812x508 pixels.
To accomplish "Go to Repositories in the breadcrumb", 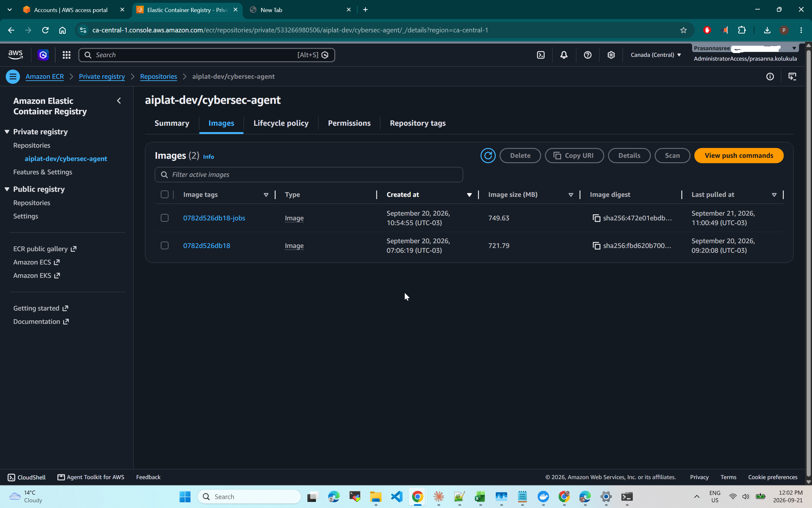I will pos(158,77).
